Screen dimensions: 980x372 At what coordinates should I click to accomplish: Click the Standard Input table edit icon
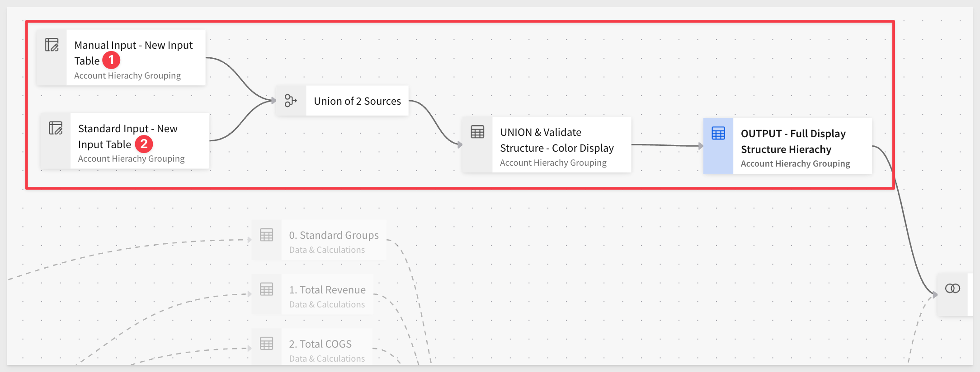point(56,128)
